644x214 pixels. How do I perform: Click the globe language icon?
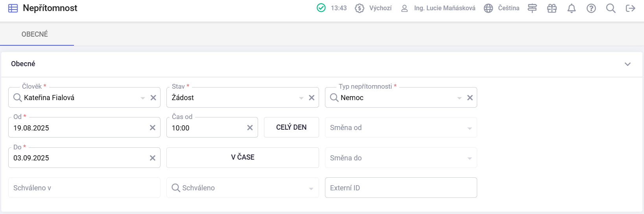click(488, 8)
